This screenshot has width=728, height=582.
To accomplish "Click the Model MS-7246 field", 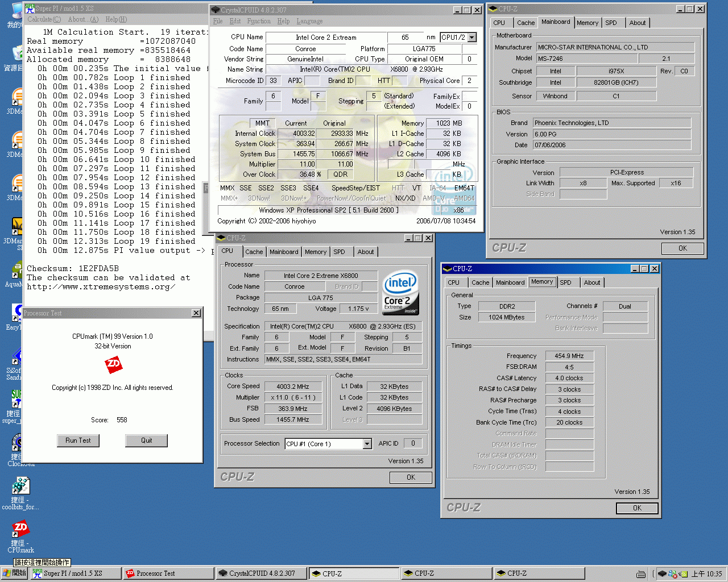I will click(586, 59).
